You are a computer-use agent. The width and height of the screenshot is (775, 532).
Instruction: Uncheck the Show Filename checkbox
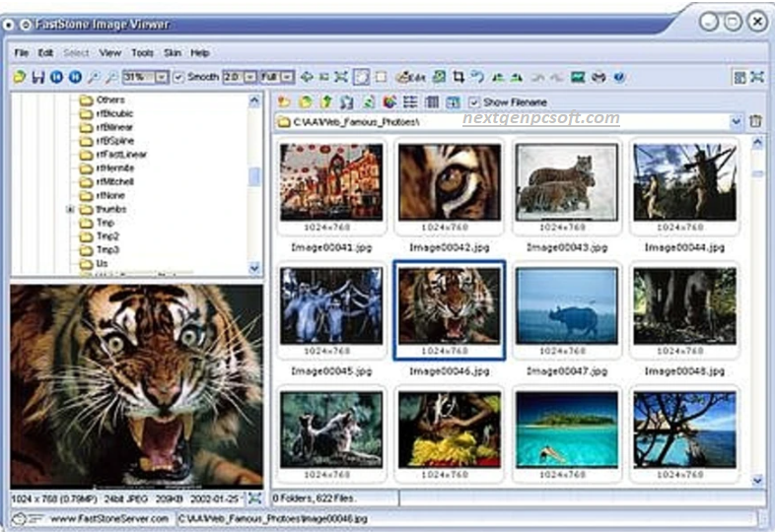pos(474,101)
